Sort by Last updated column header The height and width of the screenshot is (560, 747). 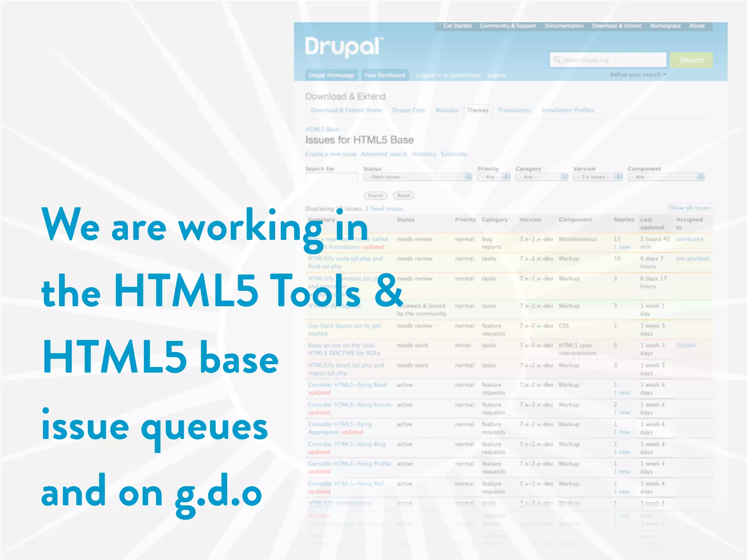tap(652, 223)
